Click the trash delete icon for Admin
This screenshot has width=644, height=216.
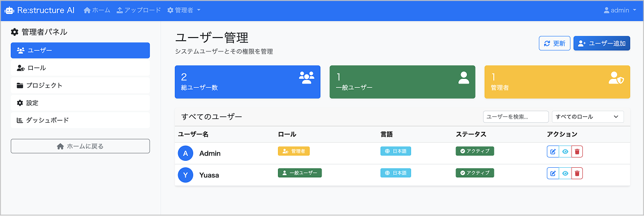tap(577, 152)
